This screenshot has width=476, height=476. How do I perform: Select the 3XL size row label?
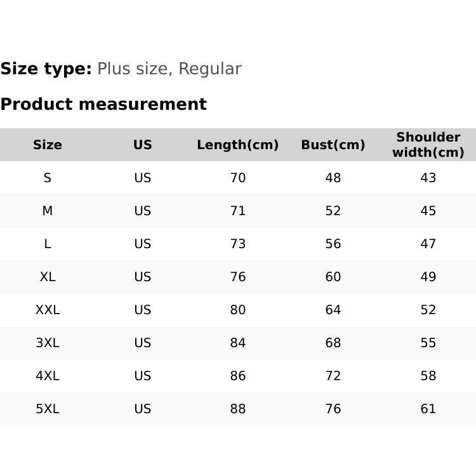point(48,343)
